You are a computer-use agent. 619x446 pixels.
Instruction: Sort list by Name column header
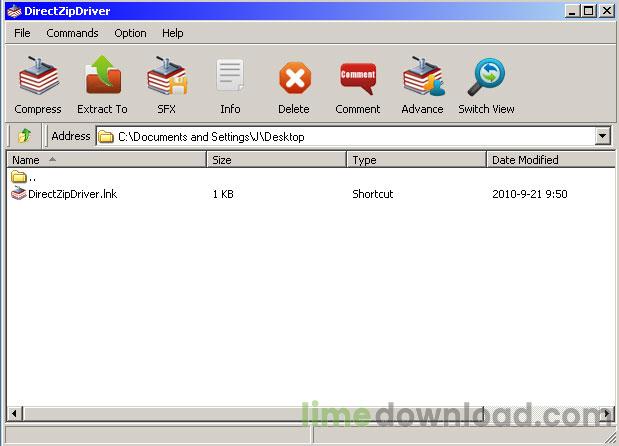point(106,160)
